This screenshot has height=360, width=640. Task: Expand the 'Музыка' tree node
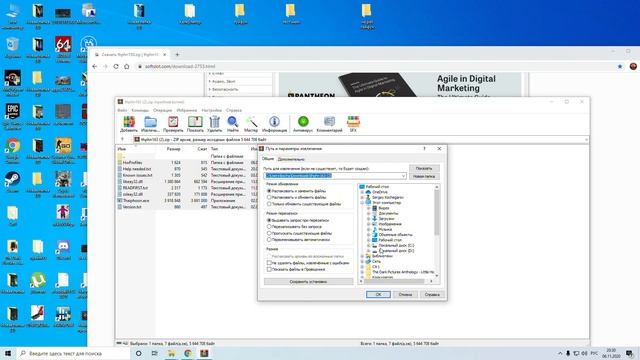369,229
